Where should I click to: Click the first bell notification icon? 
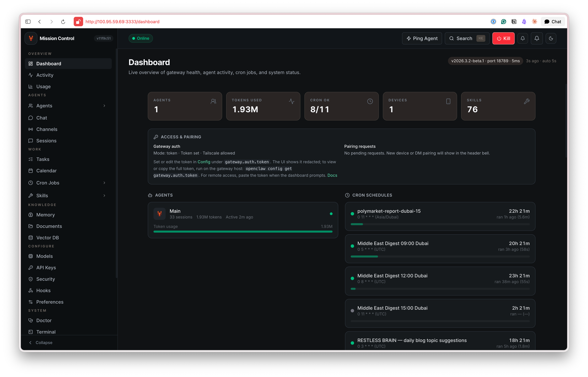point(522,38)
